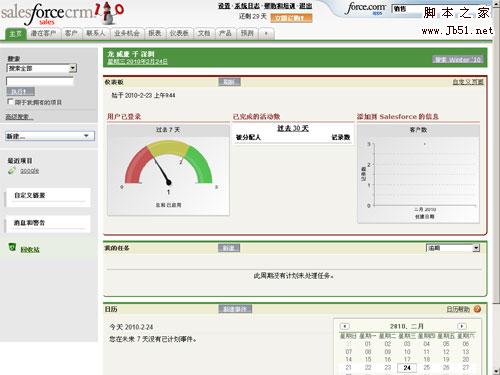Expand the task filter dropdown in My Tasks
The height and width of the screenshot is (375, 500).
coord(453,248)
